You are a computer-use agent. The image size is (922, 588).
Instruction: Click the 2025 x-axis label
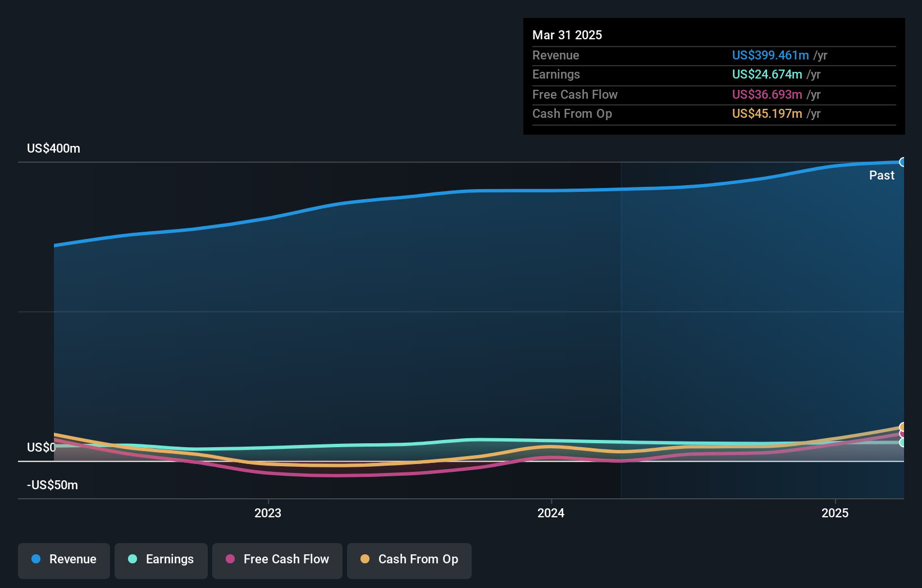pos(835,513)
